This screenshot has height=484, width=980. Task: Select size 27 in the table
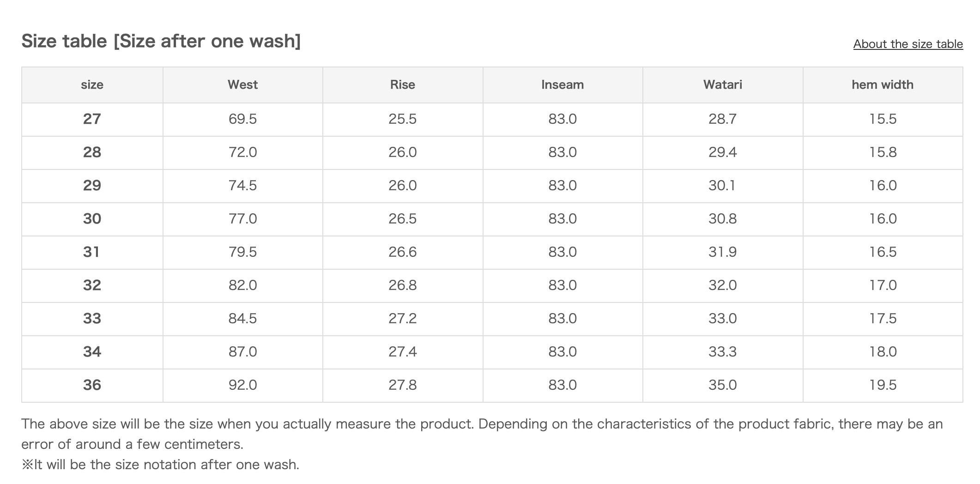92,119
